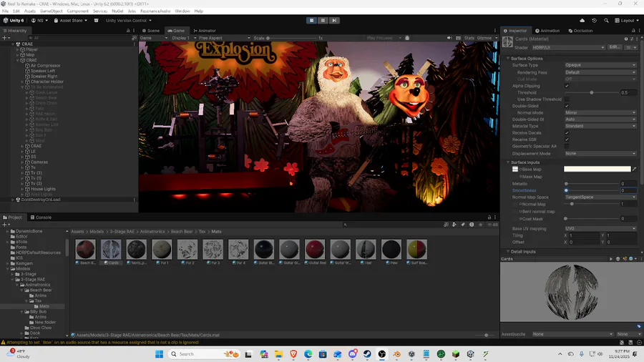
Task: Click the Smoothness value field
Action: (x=628, y=190)
